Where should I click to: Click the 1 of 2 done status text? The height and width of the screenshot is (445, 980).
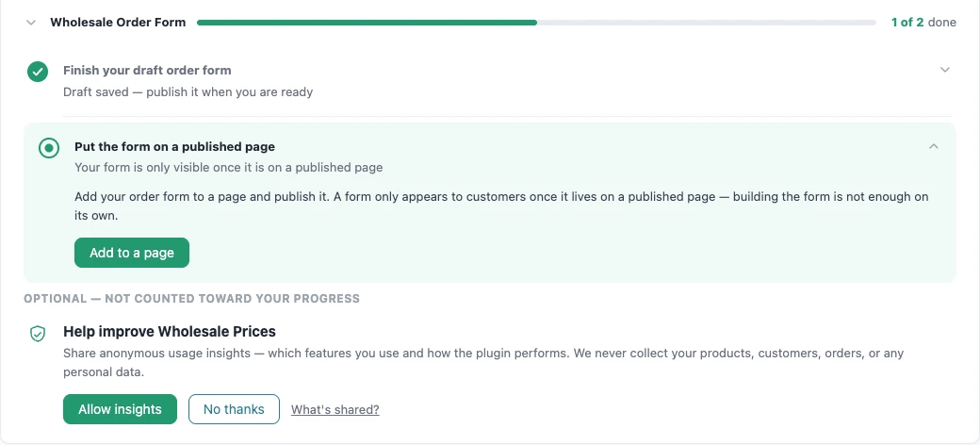(923, 23)
